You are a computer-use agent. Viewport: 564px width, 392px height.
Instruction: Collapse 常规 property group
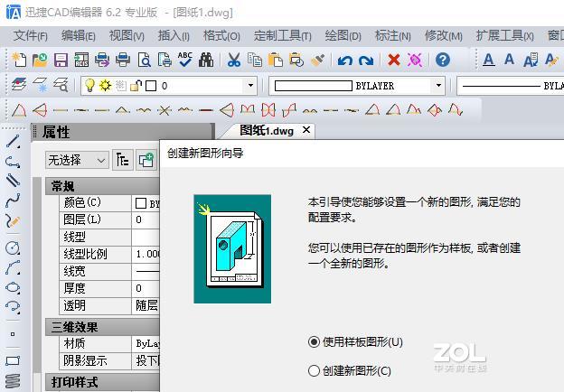(x=102, y=186)
